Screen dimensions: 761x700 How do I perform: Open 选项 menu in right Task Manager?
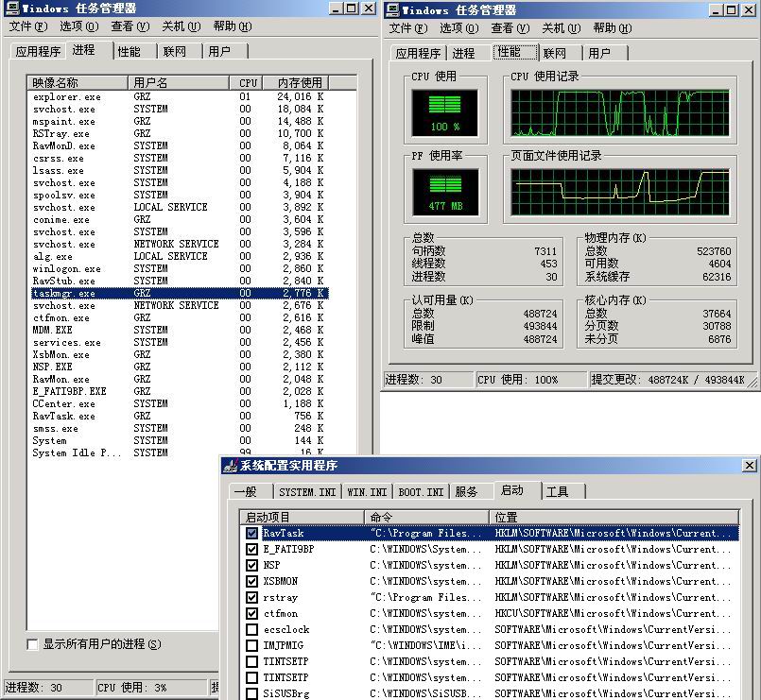459,28
